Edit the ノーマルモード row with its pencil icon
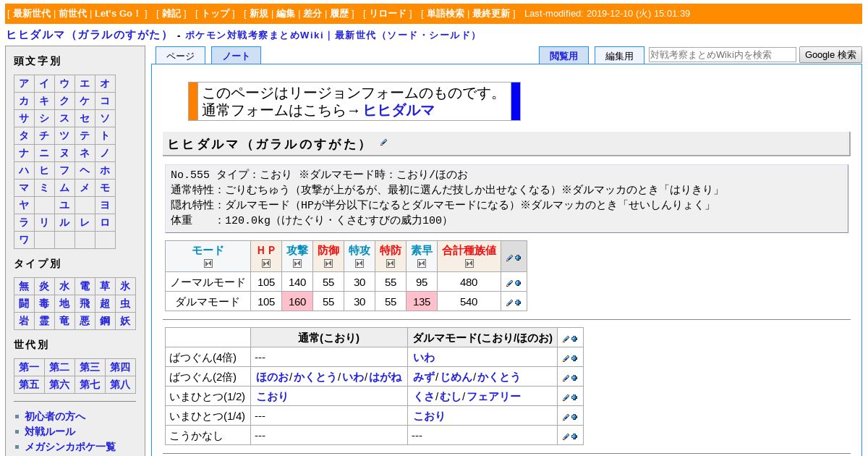This screenshot has width=868, height=456. pyautogui.click(x=509, y=283)
